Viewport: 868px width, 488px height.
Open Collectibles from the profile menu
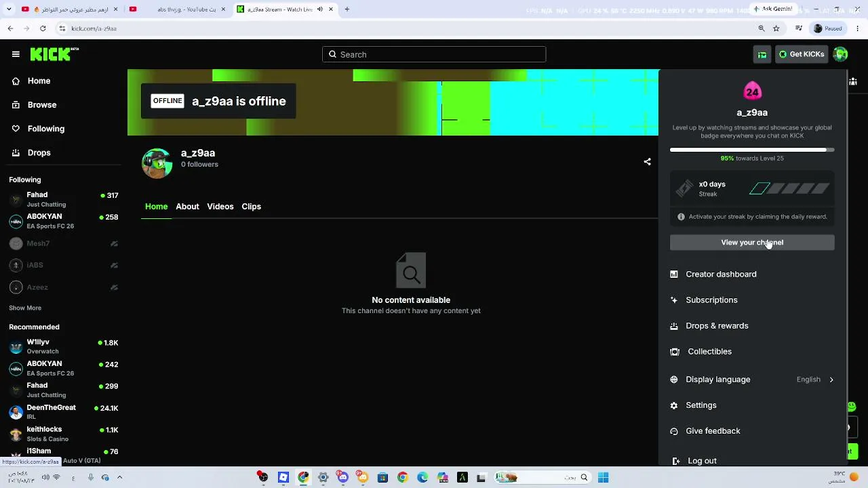coord(709,352)
